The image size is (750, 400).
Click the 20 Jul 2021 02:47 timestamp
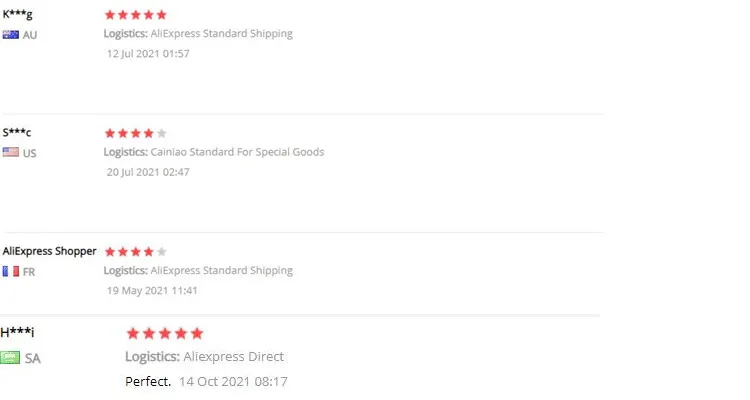(x=148, y=171)
